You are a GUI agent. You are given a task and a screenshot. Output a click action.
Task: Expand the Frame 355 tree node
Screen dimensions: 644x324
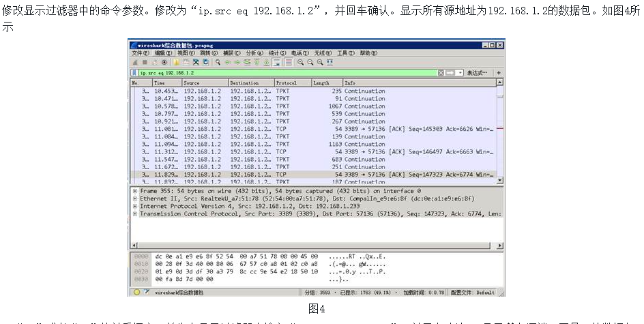134,191
